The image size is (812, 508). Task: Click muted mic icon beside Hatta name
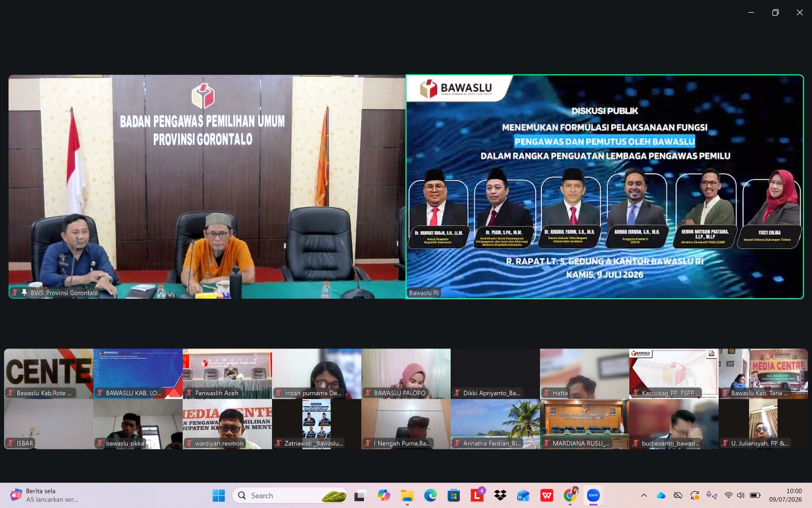click(x=546, y=393)
